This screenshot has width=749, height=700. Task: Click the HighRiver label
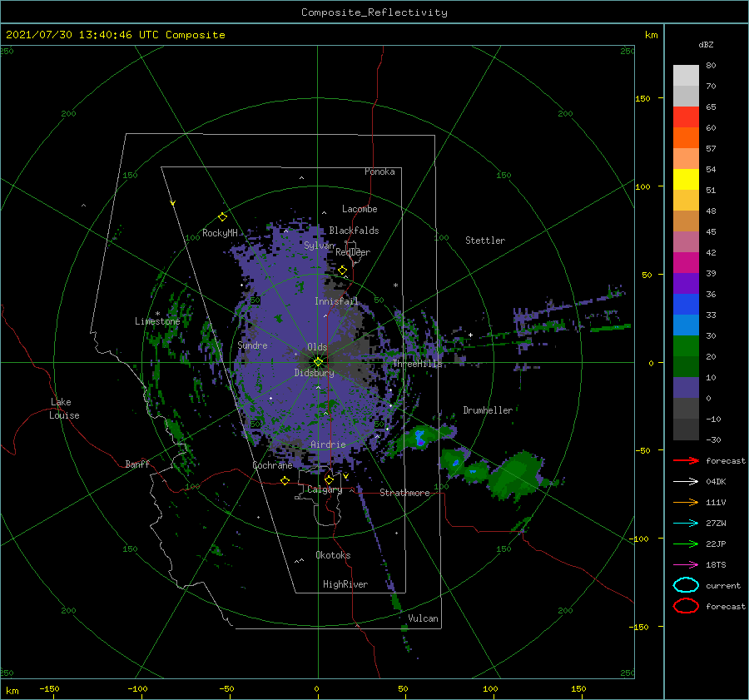345,584
